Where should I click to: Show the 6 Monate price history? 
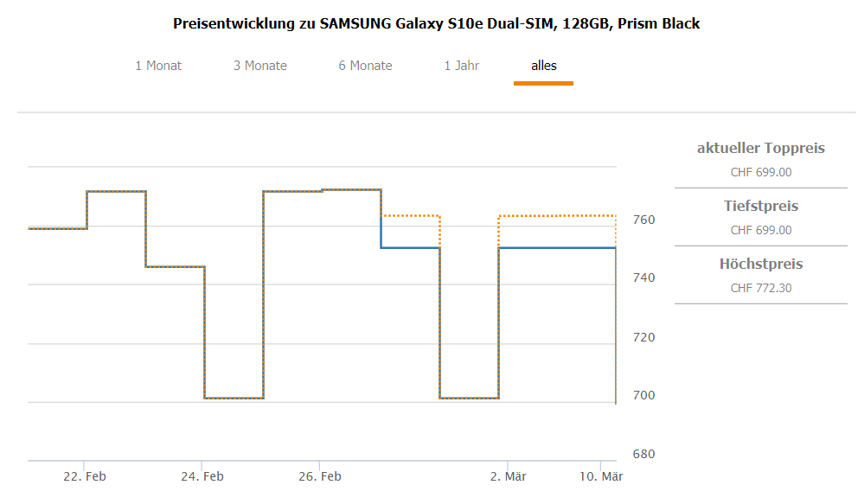point(365,66)
